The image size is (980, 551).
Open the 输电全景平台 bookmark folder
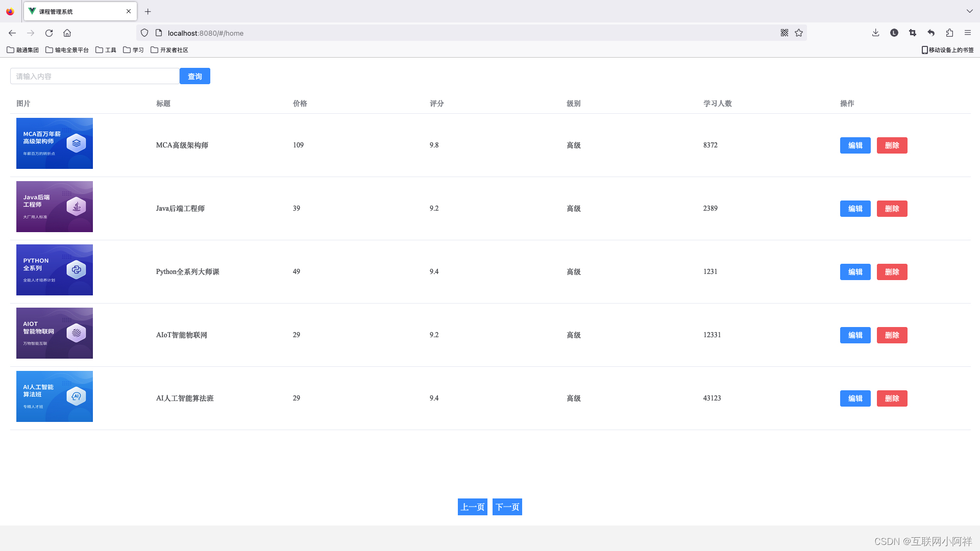67,50
